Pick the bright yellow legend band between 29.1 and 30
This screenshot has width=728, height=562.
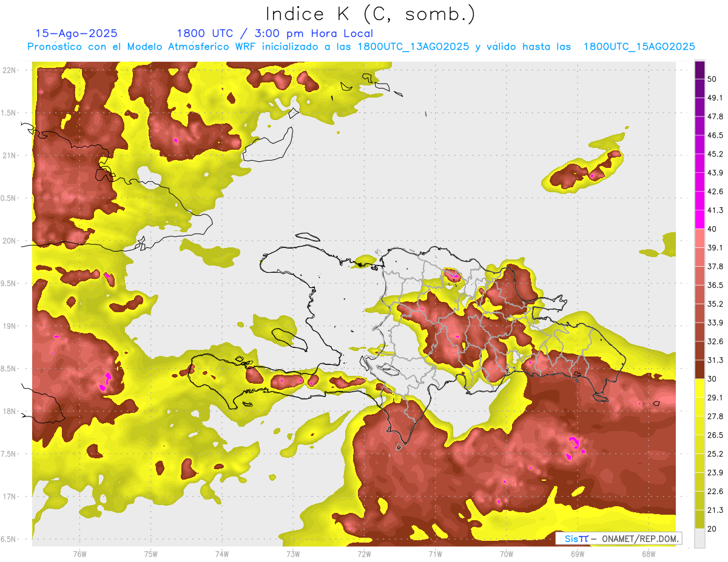click(x=699, y=388)
